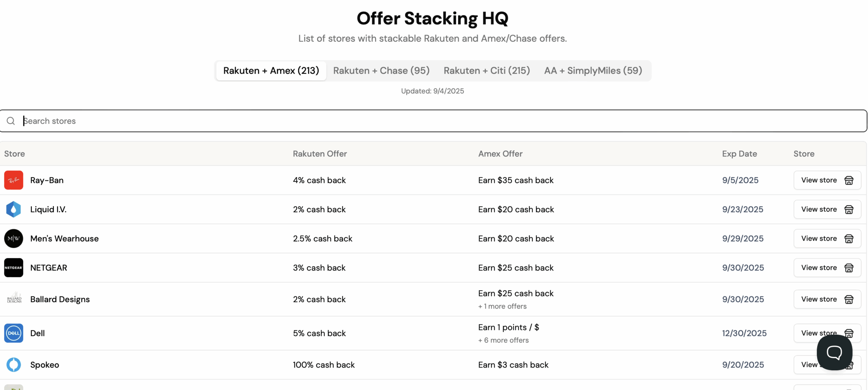This screenshot has height=390, width=868.
Task: Focus the Search stores input field
Action: [441, 121]
